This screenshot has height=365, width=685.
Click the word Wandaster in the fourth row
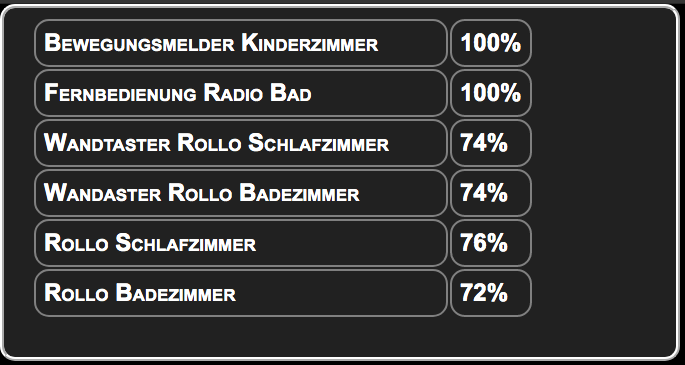point(103,193)
